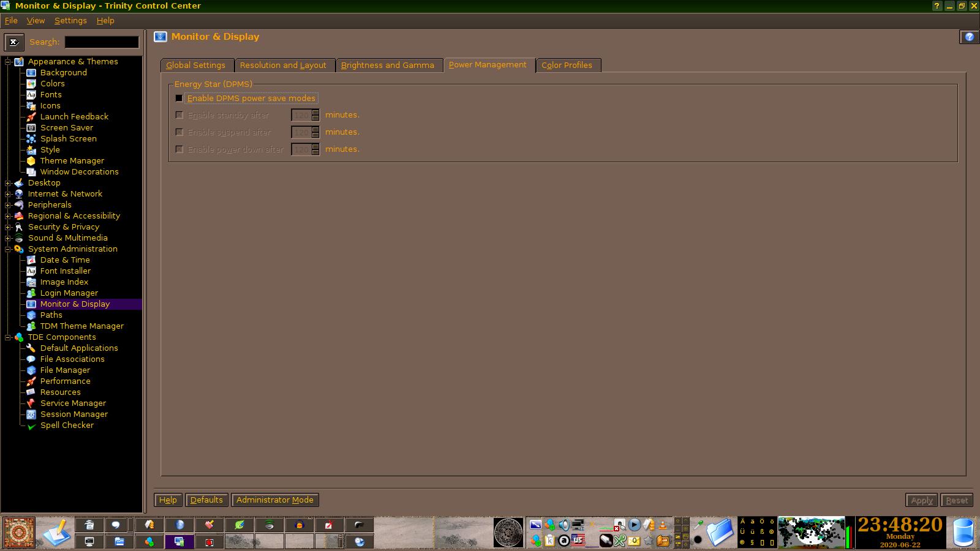Click the suspend minutes spinbox

point(305,132)
